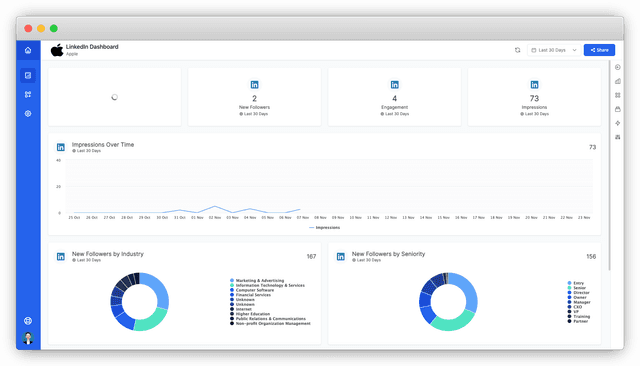Image resolution: width=640 pixels, height=366 pixels.
Task: Click the Entry legend color dot
Action: (x=569, y=283)
